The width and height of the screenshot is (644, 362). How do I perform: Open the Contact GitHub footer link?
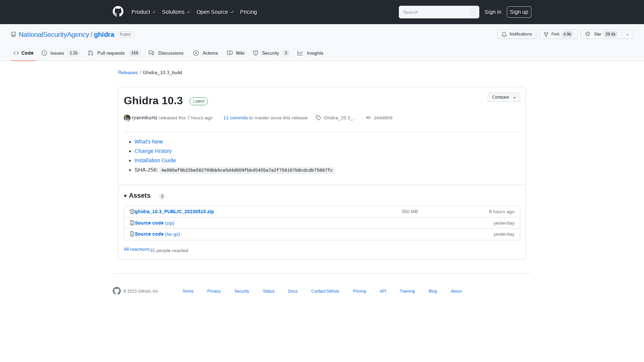[325, 291]
